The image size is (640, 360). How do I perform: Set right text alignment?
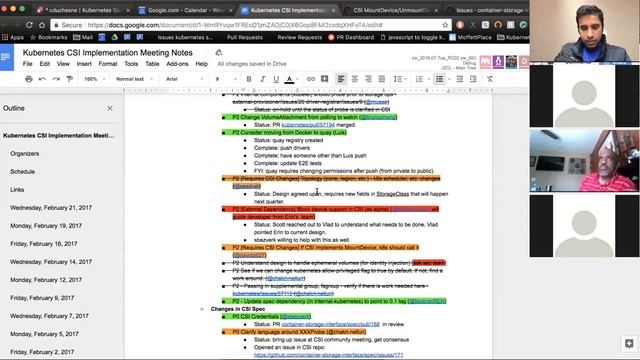[x=368, y=79]
